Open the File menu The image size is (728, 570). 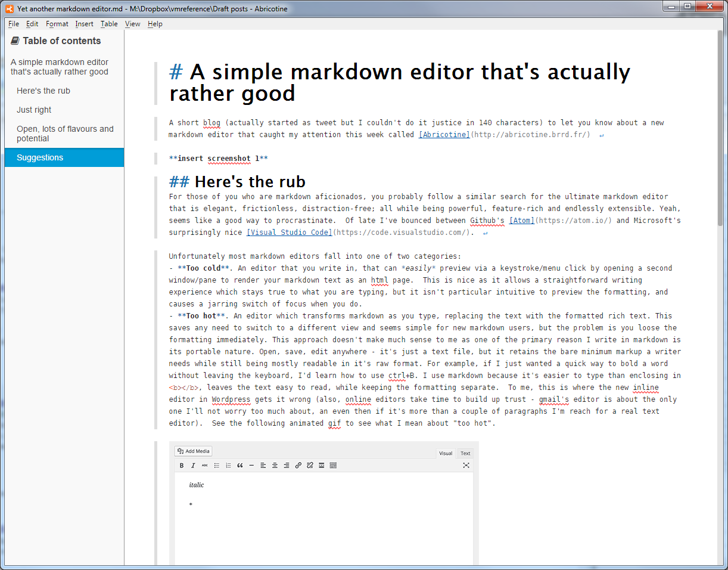point(14,24)
